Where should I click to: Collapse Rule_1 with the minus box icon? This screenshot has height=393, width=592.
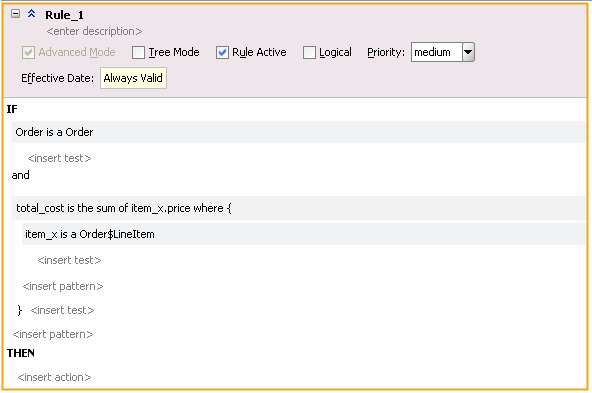click(x=15, y=14)
